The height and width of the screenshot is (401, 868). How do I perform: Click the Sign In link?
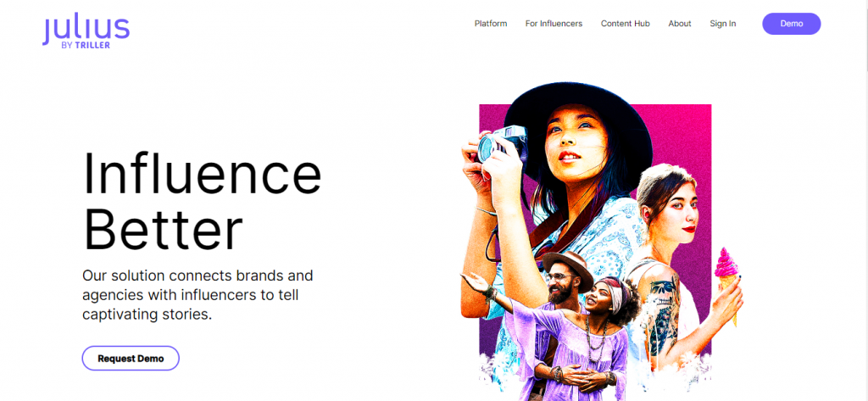723,24
